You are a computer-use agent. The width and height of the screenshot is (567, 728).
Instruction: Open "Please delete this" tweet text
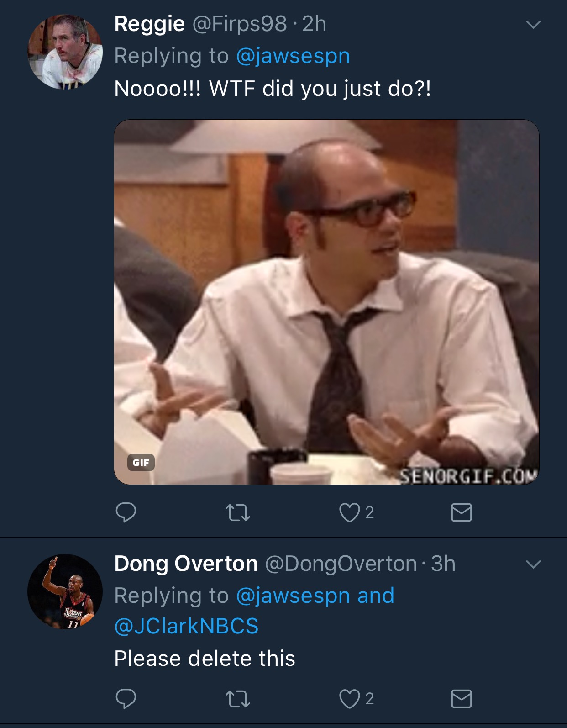click(205, 658)
